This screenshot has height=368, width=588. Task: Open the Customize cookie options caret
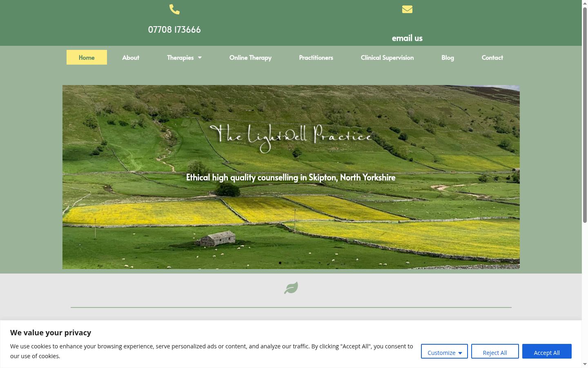(x=460, y=353)
